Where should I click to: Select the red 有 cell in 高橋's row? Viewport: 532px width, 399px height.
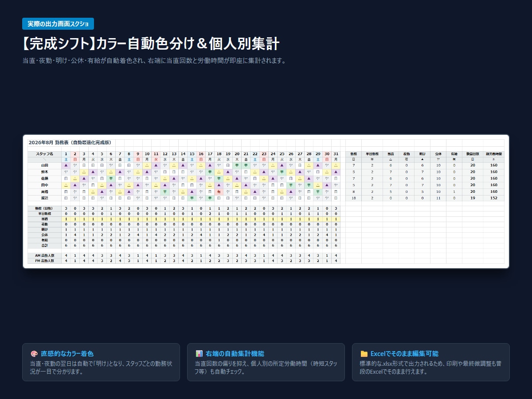pyautogui.click(x=219, y=192)
